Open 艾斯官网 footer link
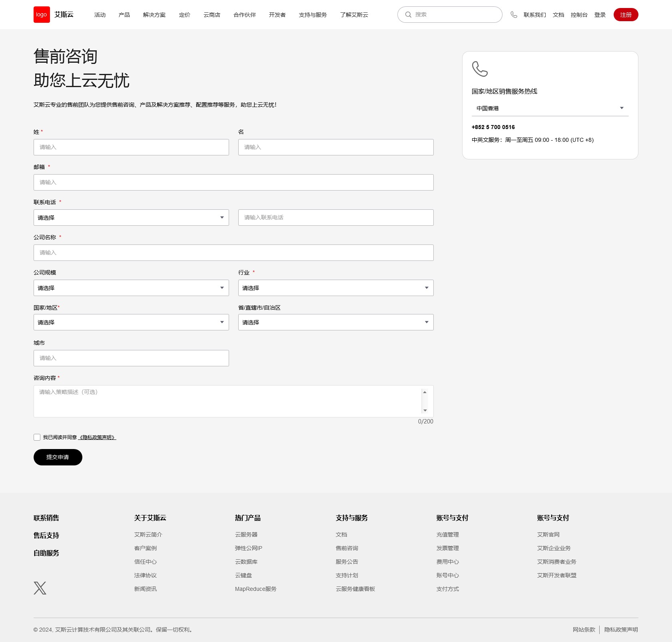672x642 pixels. click(548, 535)
